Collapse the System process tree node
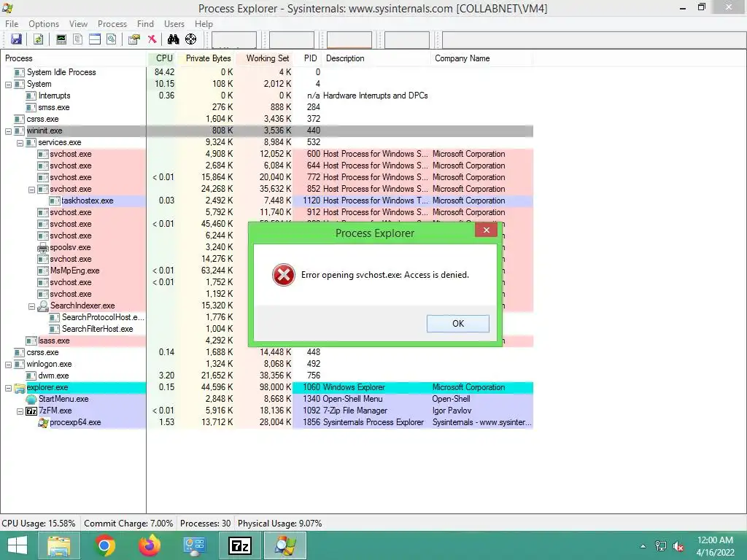 coord(8,85)
